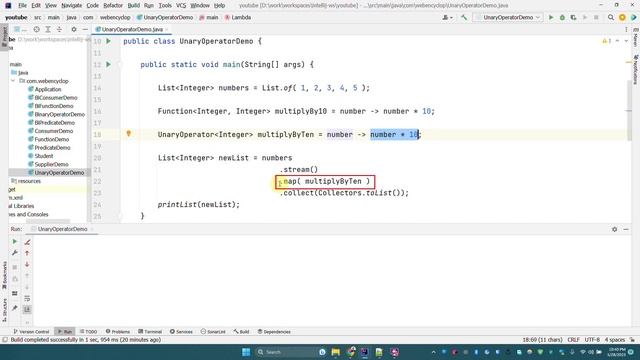Modify run configuration with wrench icon

coord(15,253)
